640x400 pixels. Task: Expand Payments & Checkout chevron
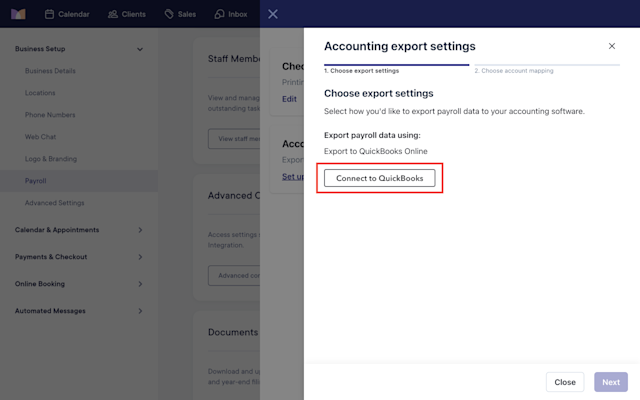tap(140, 257)
